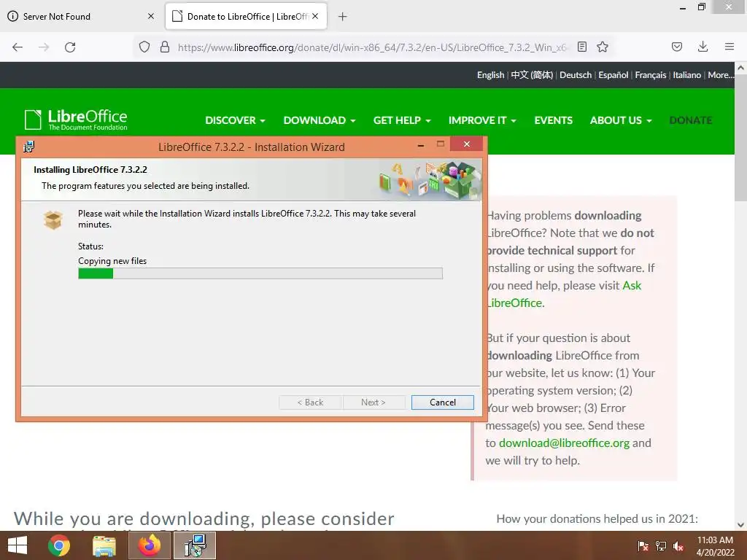Expand the IMPROVE IT menu
The width and height of the screenshot is (747, 560).
[x=482, y=120]
